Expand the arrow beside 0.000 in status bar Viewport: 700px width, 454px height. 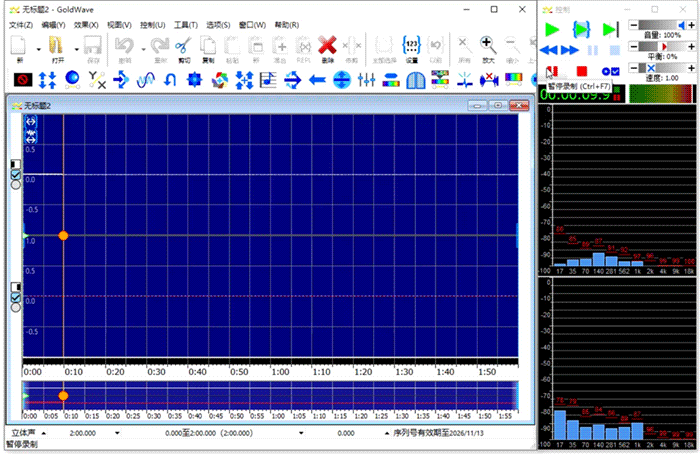(x=387, y=433)
